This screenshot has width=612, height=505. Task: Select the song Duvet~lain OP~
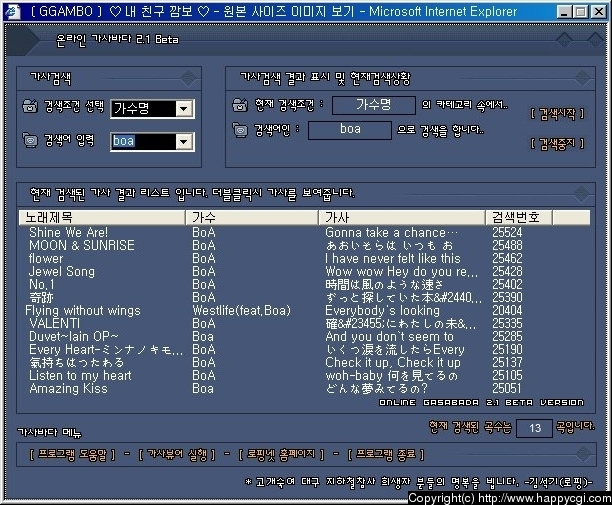click(73, 336)
